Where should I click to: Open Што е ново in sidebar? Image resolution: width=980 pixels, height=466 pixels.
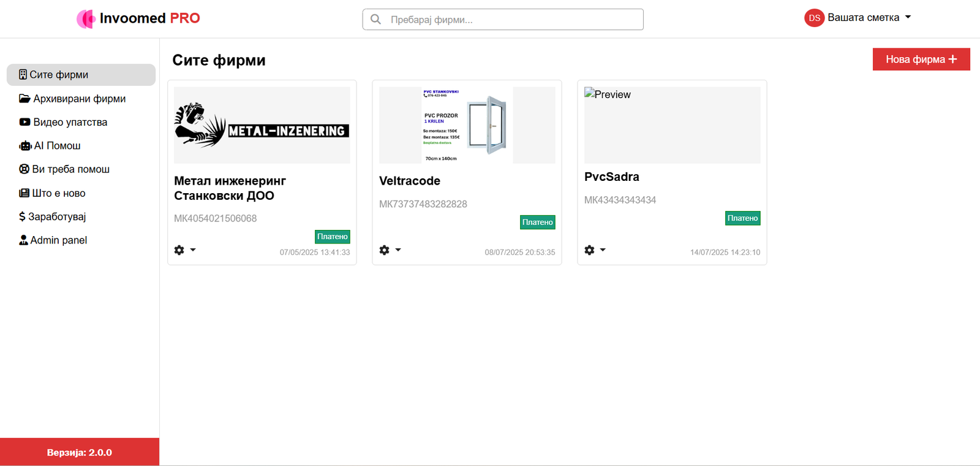click(x=58, y=193)
